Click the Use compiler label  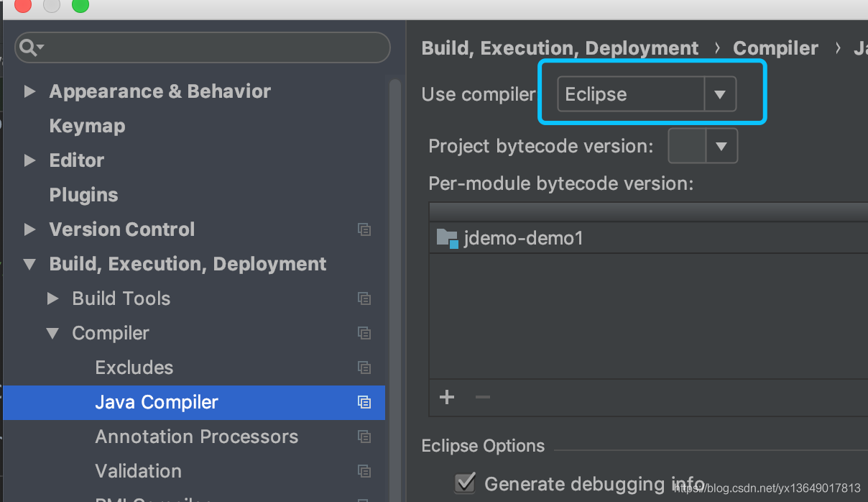click(479, 94)
